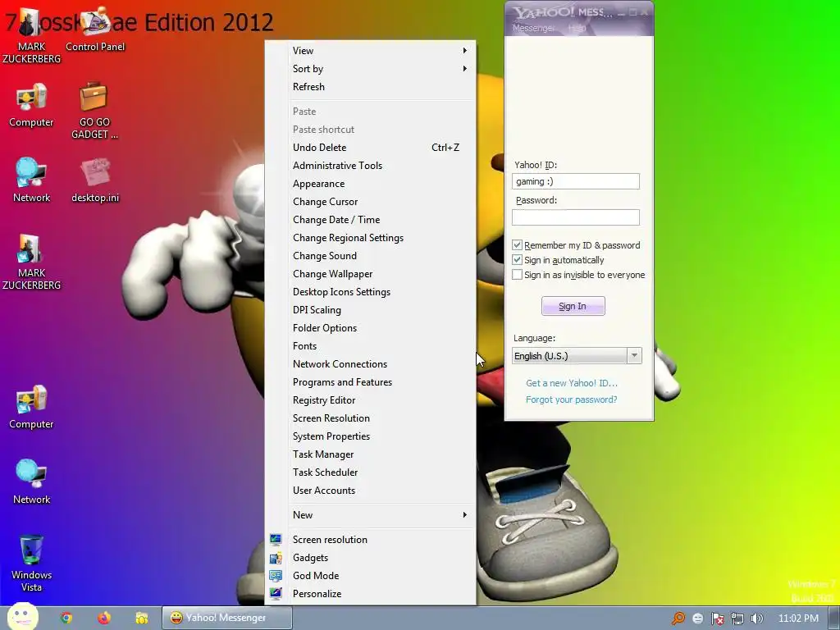Image resolution: width=840 pixels, height=630 pixels.
Task: Expand the View submenu
Action: coord(370,50)
